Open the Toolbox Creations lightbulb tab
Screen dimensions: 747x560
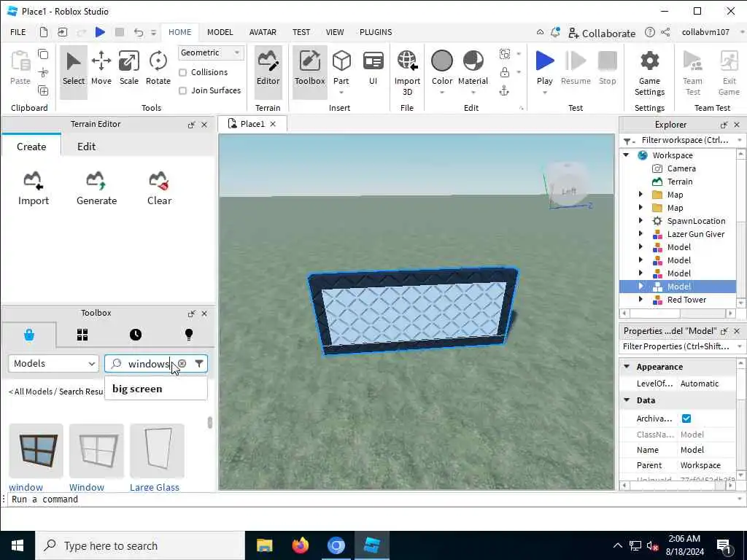point(189,335)
